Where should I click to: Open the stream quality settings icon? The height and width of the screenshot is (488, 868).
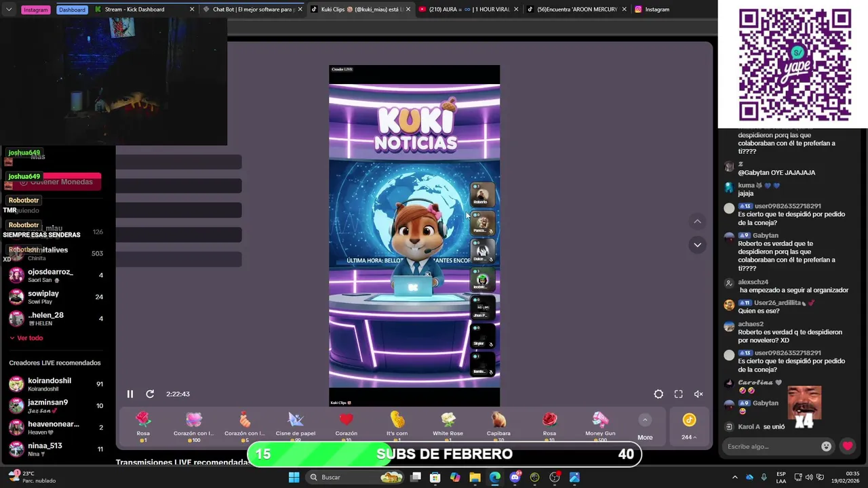pos(658,394)
